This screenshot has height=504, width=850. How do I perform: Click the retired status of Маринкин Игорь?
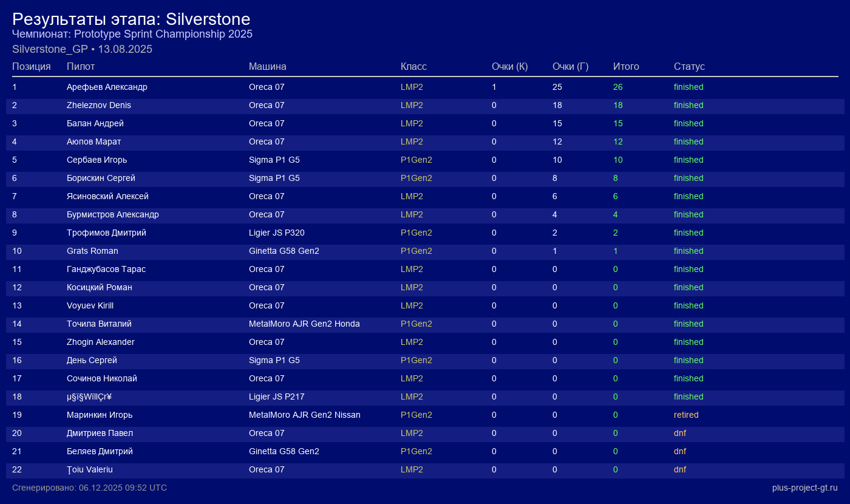click(686, 415)
